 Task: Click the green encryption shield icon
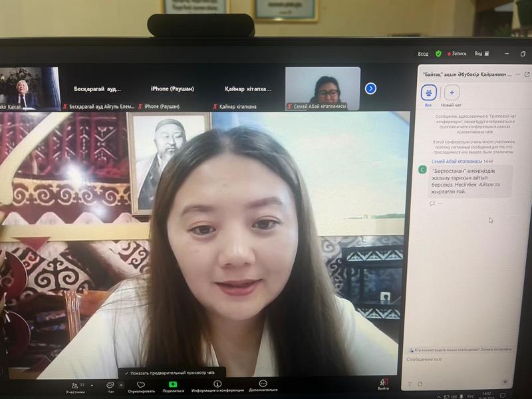tap(438, 54)
